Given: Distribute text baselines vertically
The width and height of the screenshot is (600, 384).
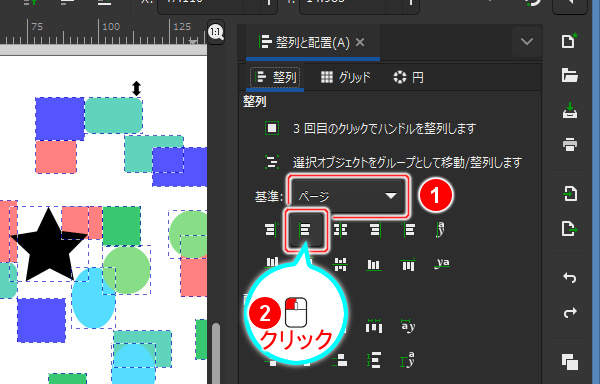Looking at the screenshot, I should (x=408, y=360).
